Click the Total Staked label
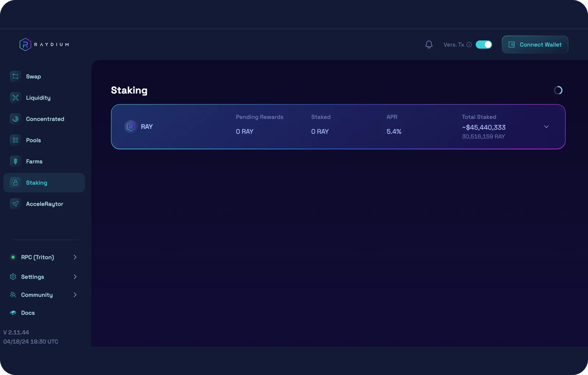The height and width of the screenshot is (375, 588). pos(479,117)
